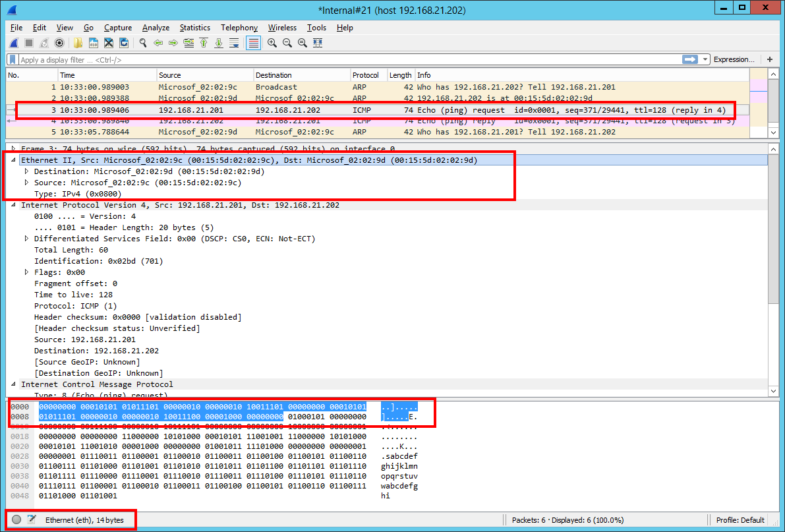Restart the current capture

point(44,43)
